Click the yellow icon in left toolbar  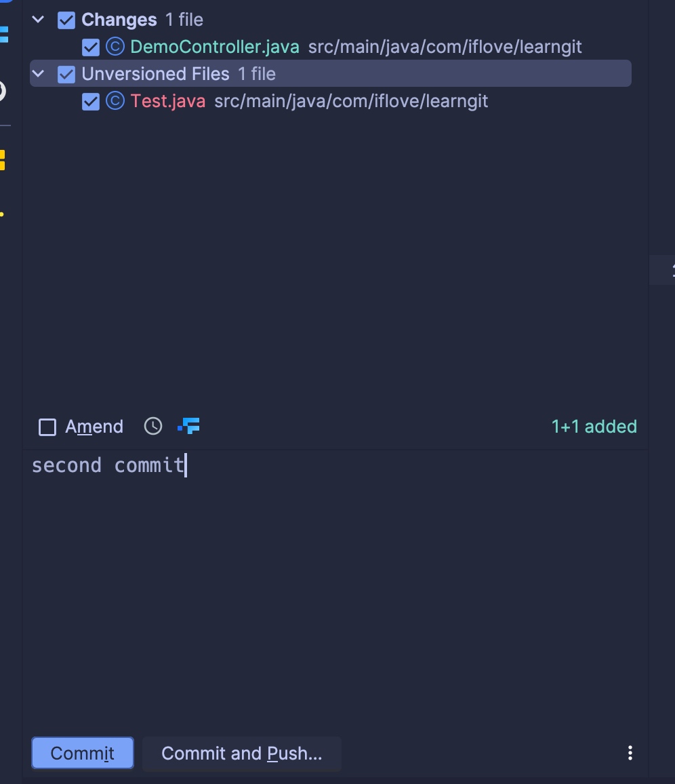pyautogui.click(x=3, y=161)
